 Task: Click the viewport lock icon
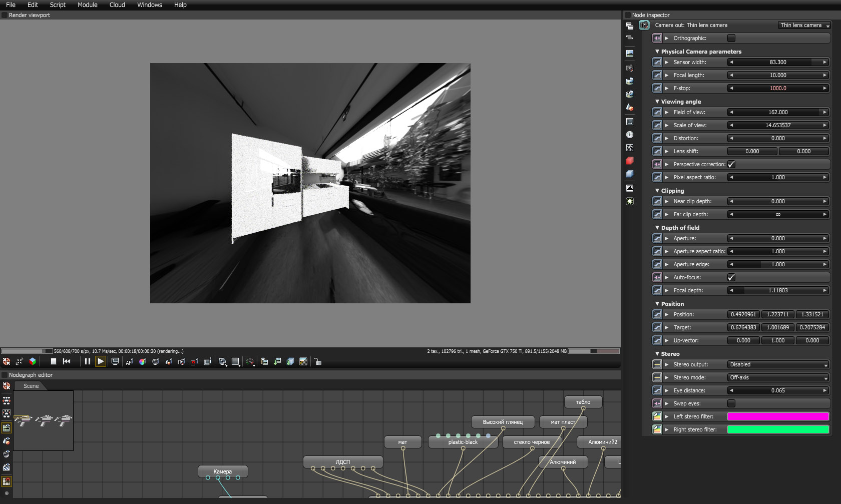click(x=318, y=361)
